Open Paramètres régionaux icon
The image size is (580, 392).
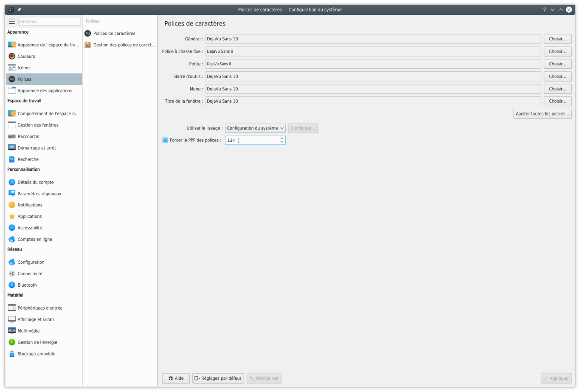pos(12,194)
